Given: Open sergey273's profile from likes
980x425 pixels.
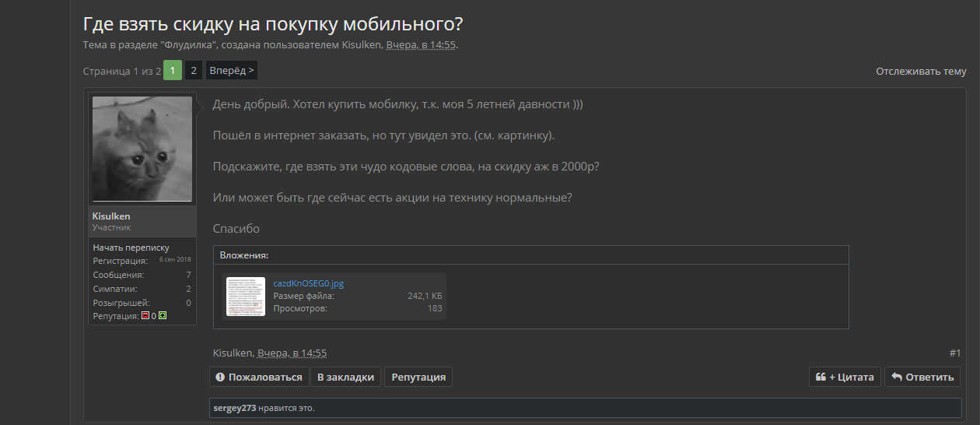Looking at the screenshot, I should [235, 408].
